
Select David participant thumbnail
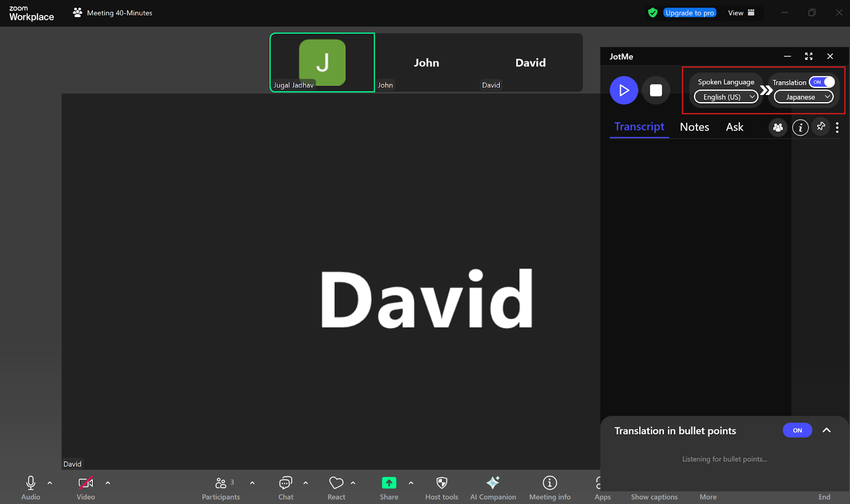(x=531, y=62)
